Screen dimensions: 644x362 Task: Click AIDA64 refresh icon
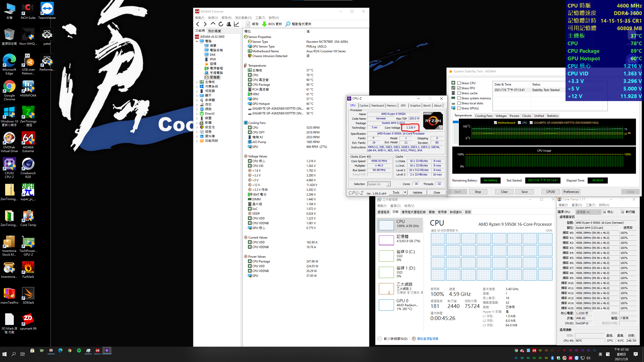coord(221,24)
